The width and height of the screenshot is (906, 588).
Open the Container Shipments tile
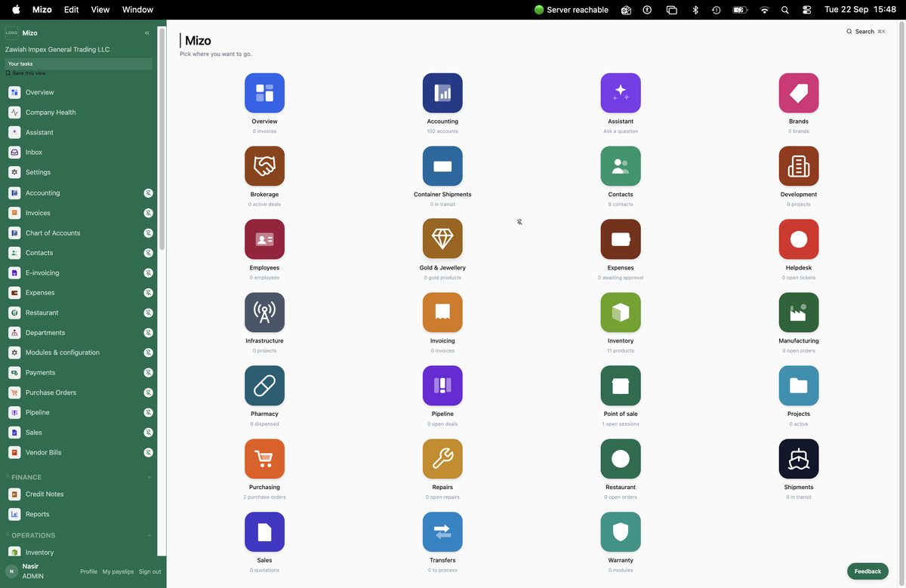(442, 166)
